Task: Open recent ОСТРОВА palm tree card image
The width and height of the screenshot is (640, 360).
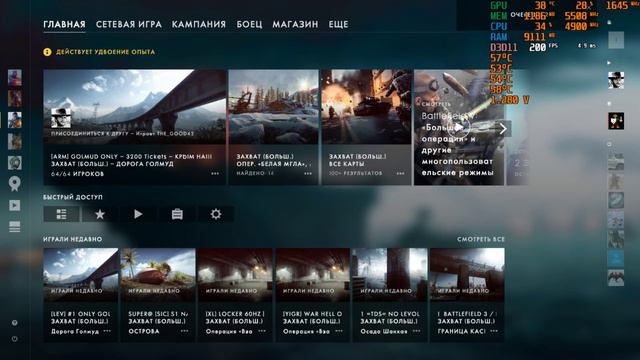Action: pos(158,274)
